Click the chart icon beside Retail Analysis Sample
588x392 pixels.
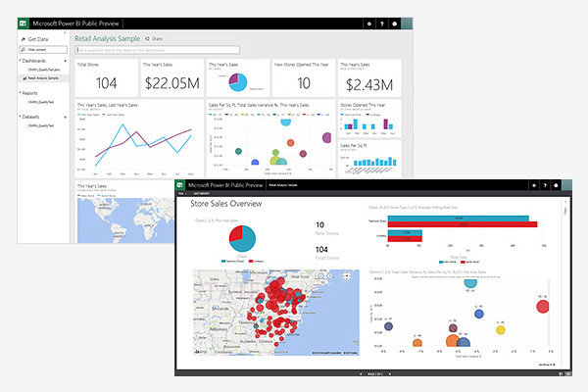(x=24, y=78)
